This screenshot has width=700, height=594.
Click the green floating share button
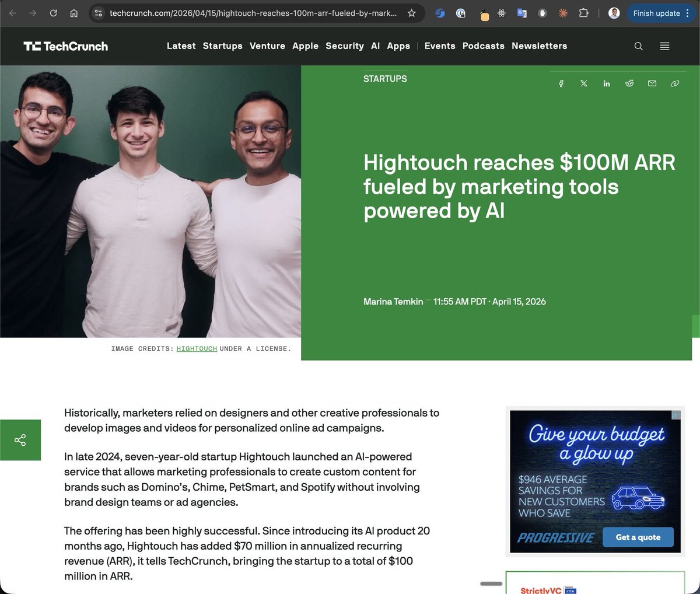[20, 440]
